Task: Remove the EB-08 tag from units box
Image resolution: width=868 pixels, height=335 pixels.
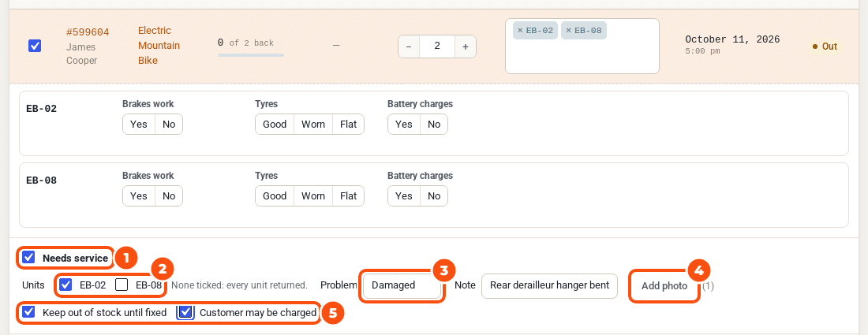Action: coord(568,31)
